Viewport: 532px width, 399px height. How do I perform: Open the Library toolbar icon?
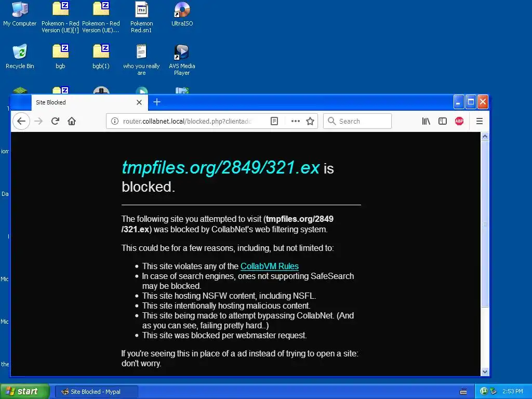click(x=426, y=121)
